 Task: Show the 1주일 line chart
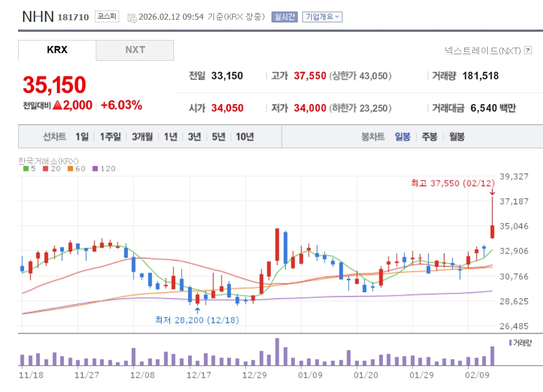click(x=111, y=137)
